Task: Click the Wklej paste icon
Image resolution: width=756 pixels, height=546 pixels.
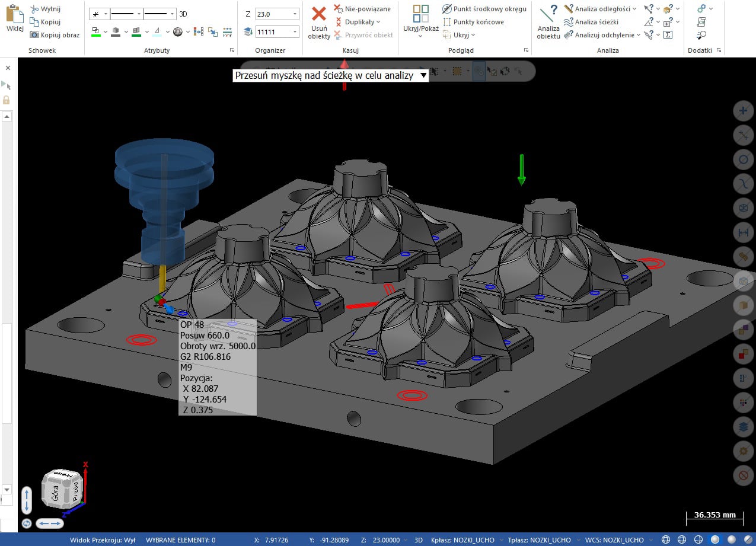Action: pyautogui.click(x=14, y=14)
